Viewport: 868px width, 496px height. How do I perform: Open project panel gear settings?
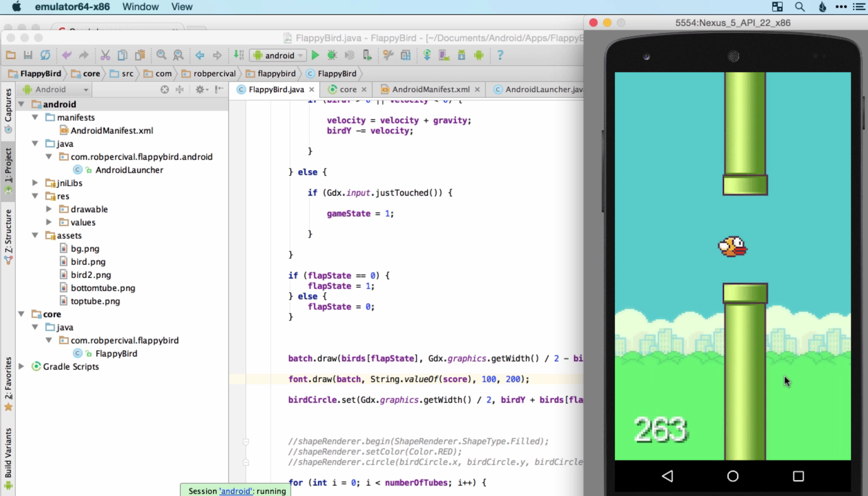[201, 89]
